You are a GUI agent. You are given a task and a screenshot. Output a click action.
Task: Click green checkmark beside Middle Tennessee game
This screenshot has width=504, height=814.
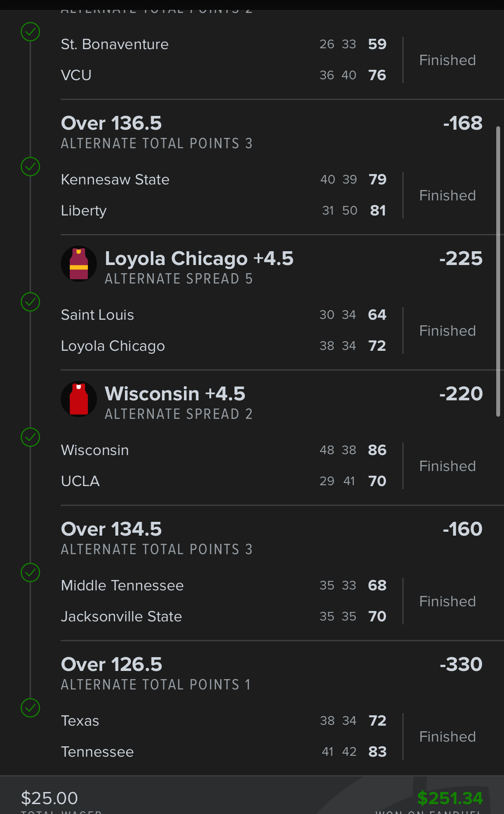(x=31, y=573)
